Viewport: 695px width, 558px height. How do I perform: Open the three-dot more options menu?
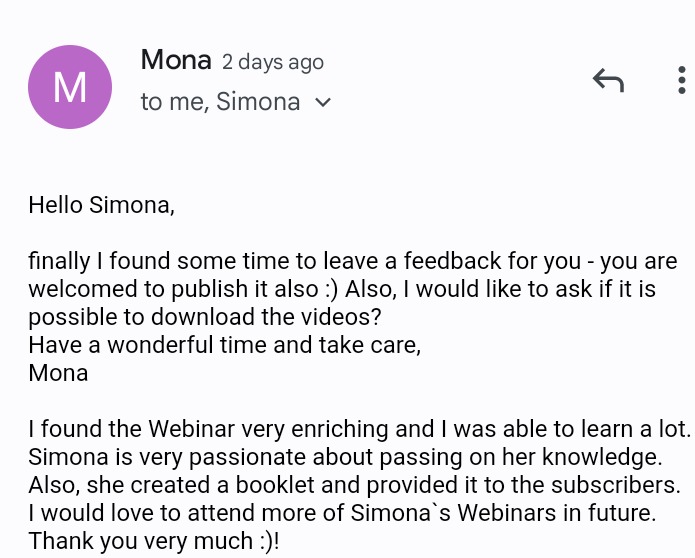682,80
